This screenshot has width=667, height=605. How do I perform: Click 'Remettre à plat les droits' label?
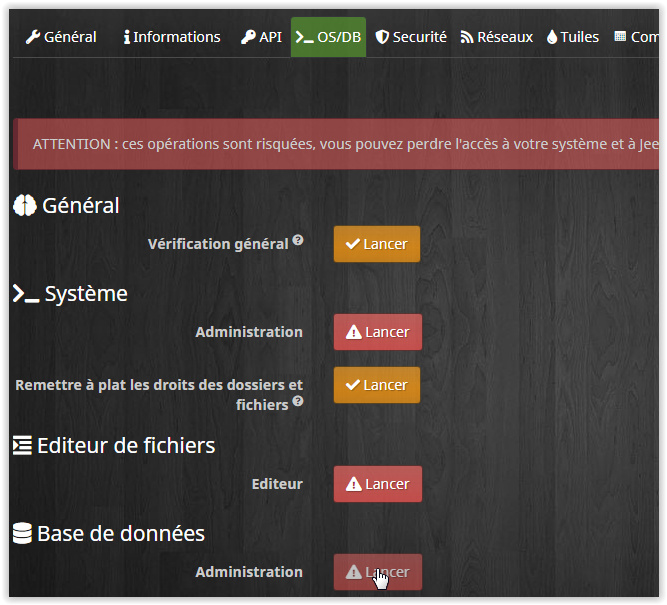click(x=159, y=395)
